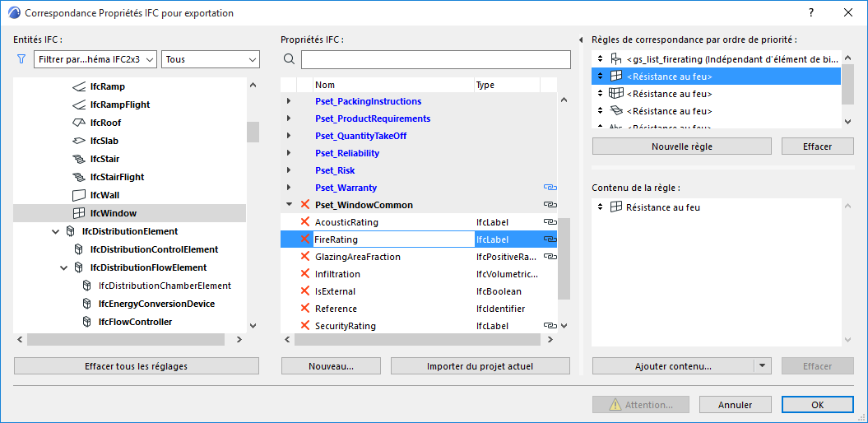
Task: Click the IfcStair entity icon
Action: 79,159
